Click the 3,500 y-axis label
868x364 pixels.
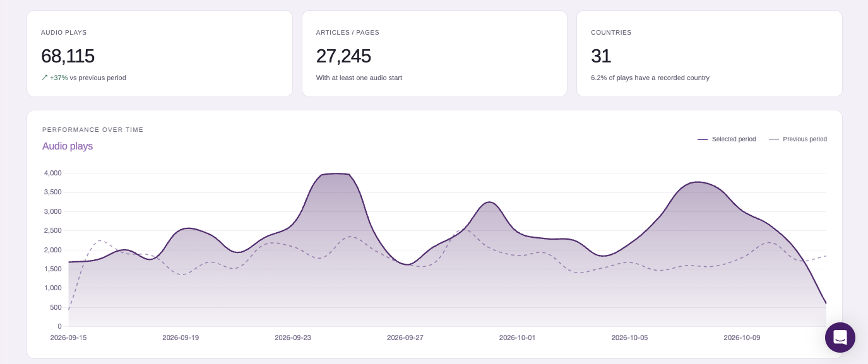52,192
